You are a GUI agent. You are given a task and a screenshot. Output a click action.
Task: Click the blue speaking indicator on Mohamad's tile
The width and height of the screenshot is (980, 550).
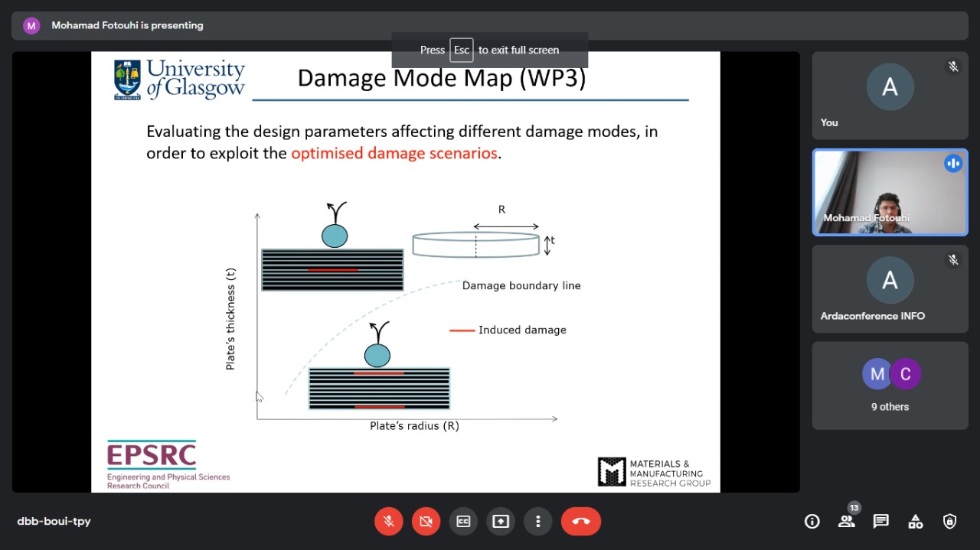(x=953, y=163)
